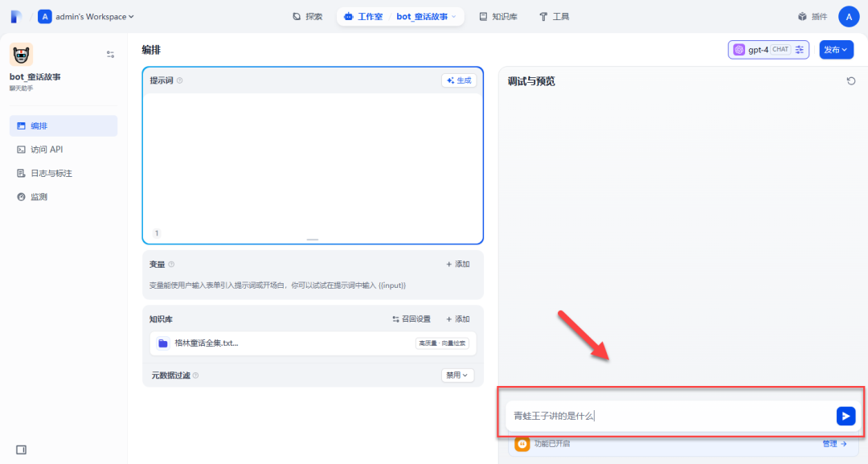Screen dimensions: 868x464
Task: Click the prompt editor resize handle
Action: click(x=313, y=240)
